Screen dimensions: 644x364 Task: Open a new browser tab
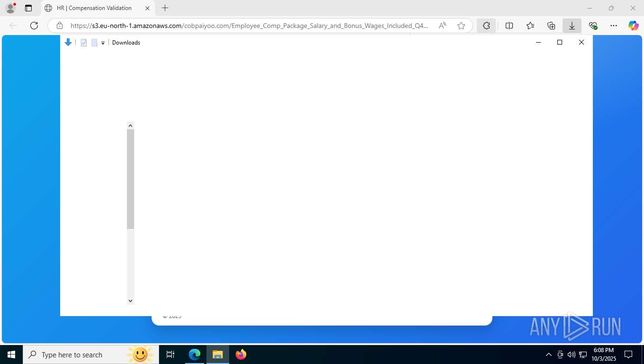(165, 8)
